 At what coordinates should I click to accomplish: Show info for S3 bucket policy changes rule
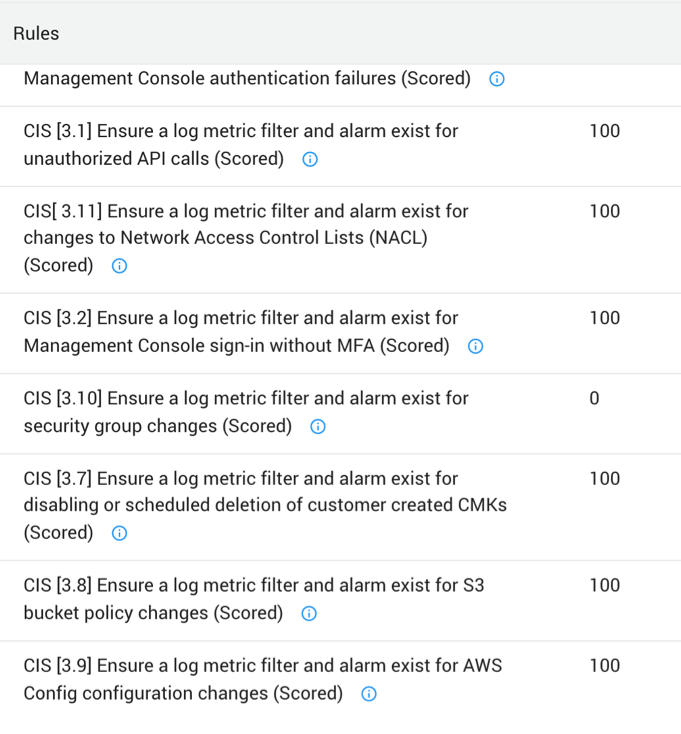click(x=309, y=613)
